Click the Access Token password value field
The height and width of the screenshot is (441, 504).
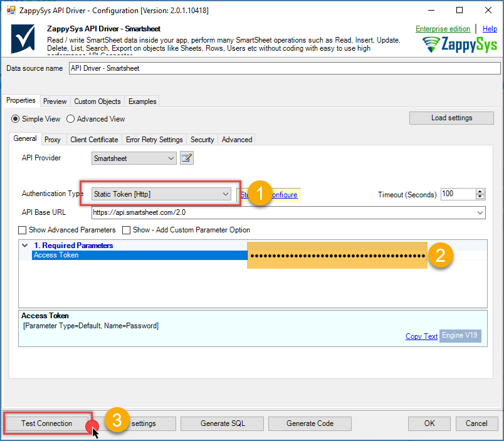pos(337,256)
